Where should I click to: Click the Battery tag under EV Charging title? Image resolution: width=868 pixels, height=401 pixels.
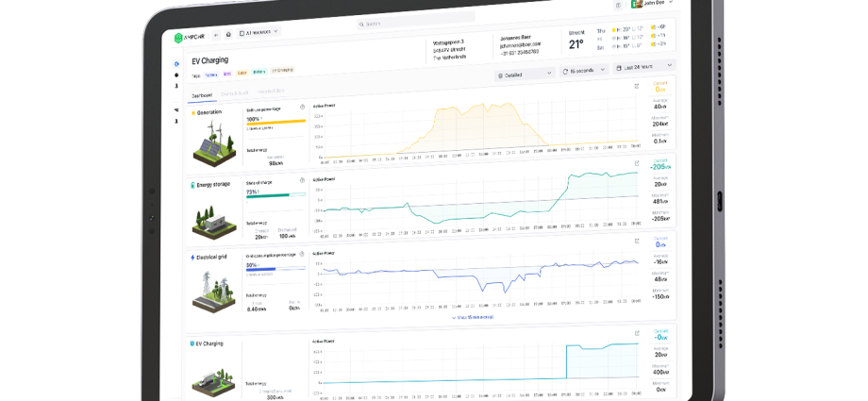tap(259, 72)
